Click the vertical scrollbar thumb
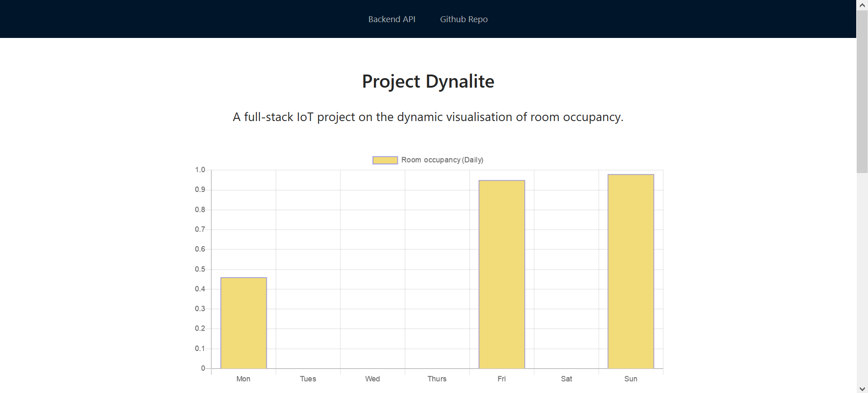Image resolution: width=868 pixels, height=393 pixels. (862, 91)
